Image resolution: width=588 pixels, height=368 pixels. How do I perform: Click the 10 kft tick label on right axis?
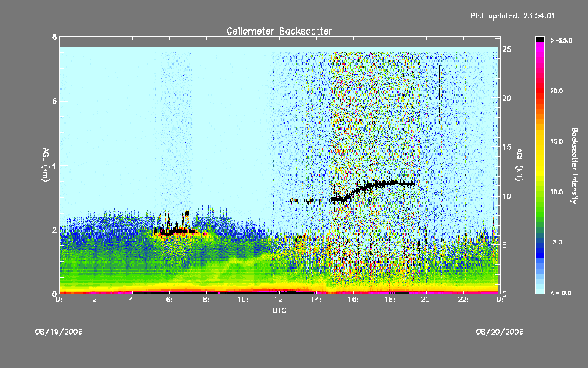tap(507, 196)
